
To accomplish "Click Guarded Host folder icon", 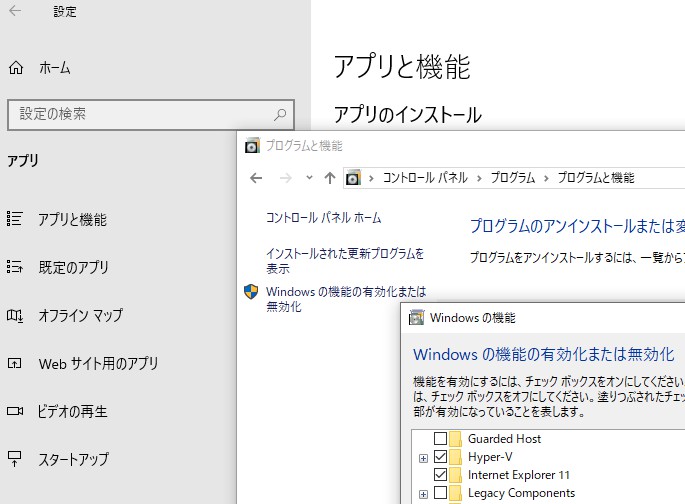I will coord(456,438).
